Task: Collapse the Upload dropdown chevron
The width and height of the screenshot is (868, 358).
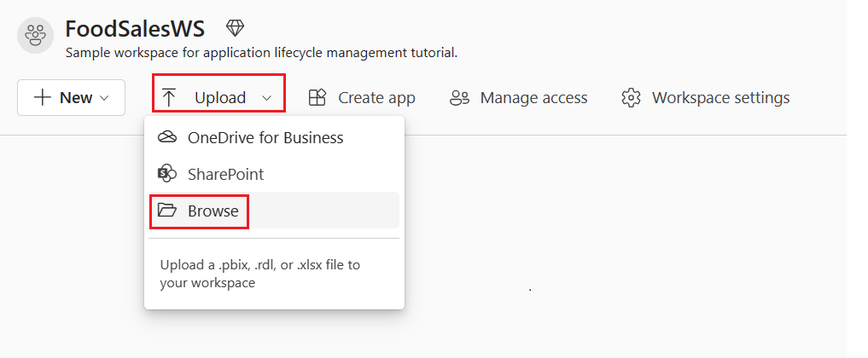Action: click(266, 98)
